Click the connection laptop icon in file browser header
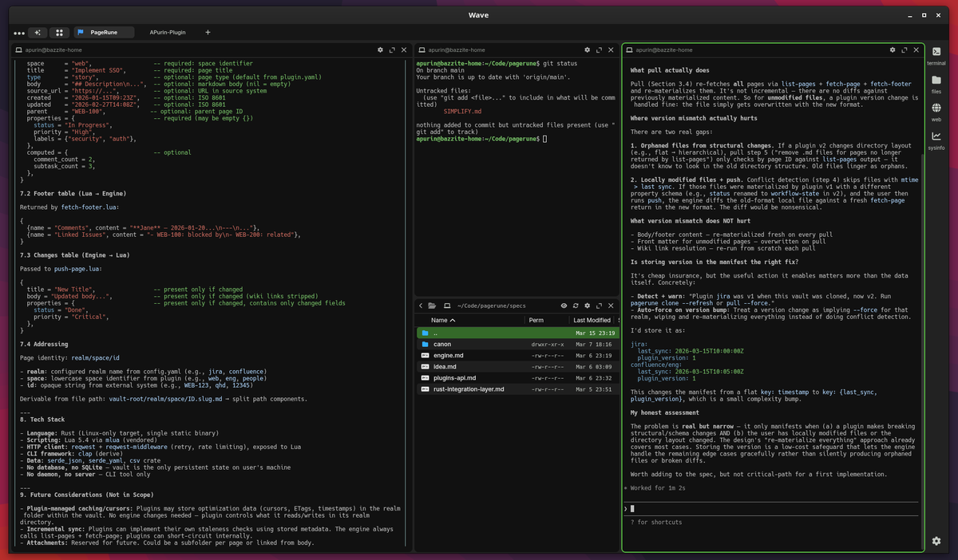 [x=446, y=306]
